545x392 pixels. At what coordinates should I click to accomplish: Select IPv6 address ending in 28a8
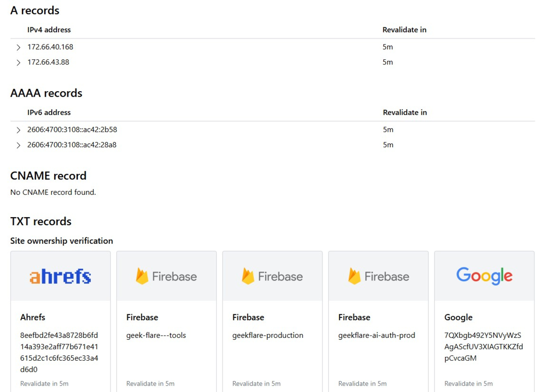(x=72, y=145)
